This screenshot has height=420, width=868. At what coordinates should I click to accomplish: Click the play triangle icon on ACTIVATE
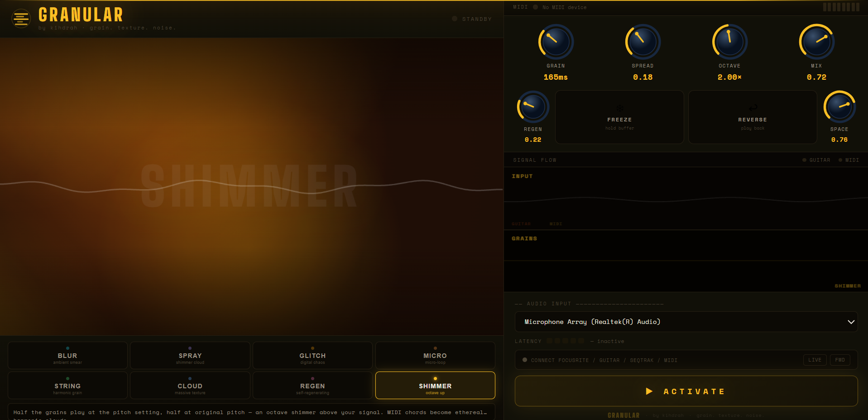[649, 391]
